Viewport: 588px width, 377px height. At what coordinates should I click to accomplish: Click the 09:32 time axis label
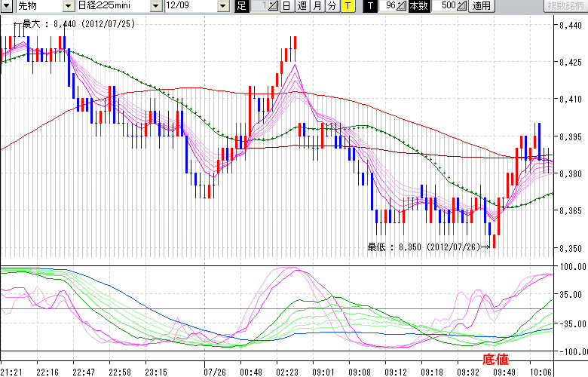[468, 372]
